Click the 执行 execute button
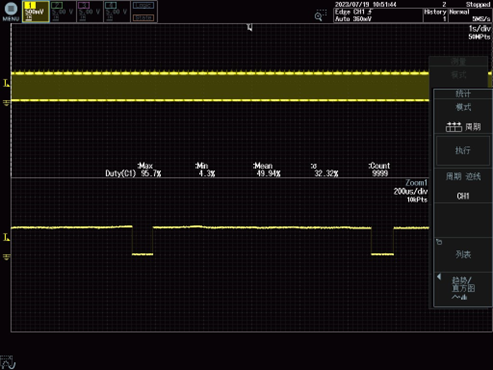This screenshot has width=493, height=370. pyautogui.click(x=463, y=150)
